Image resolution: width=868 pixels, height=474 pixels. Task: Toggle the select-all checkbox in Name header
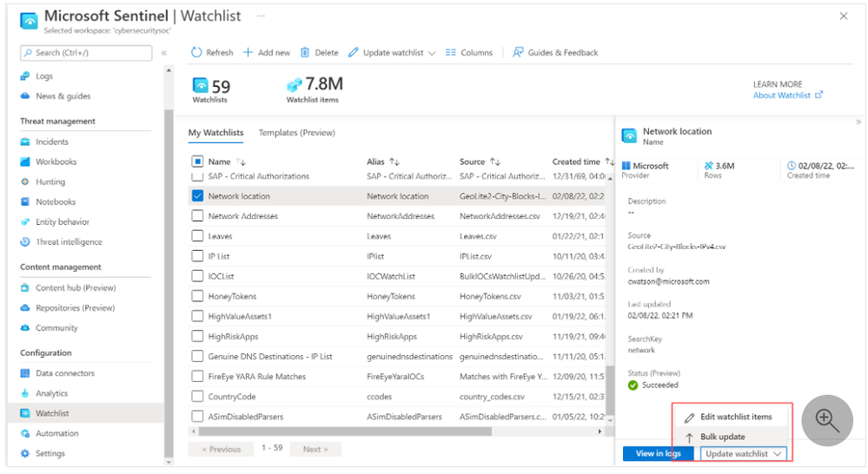(197, 161)
